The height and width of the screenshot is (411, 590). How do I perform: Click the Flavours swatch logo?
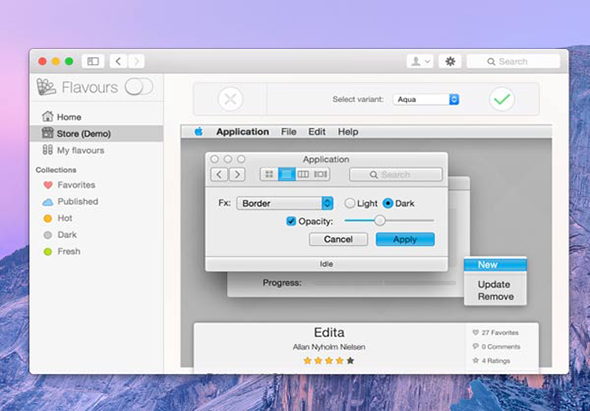pyautogui.click(x=46, y=87)
